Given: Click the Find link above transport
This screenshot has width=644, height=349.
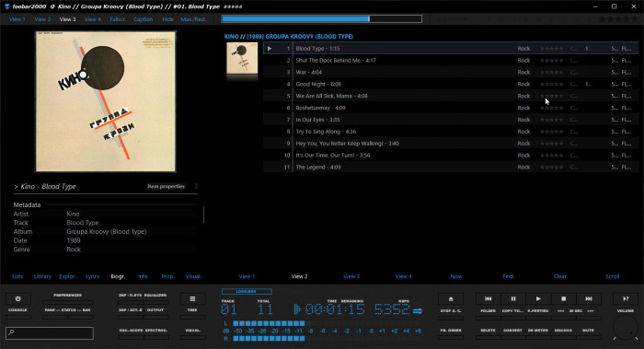Looking at the screenshot, I should pyautogui.click(x=508, y=276).
